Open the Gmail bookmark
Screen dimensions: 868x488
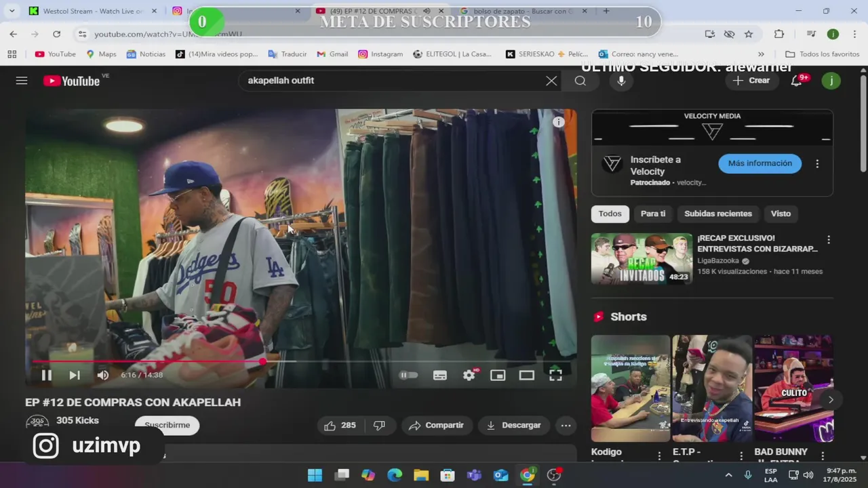(x=332, y=54)
